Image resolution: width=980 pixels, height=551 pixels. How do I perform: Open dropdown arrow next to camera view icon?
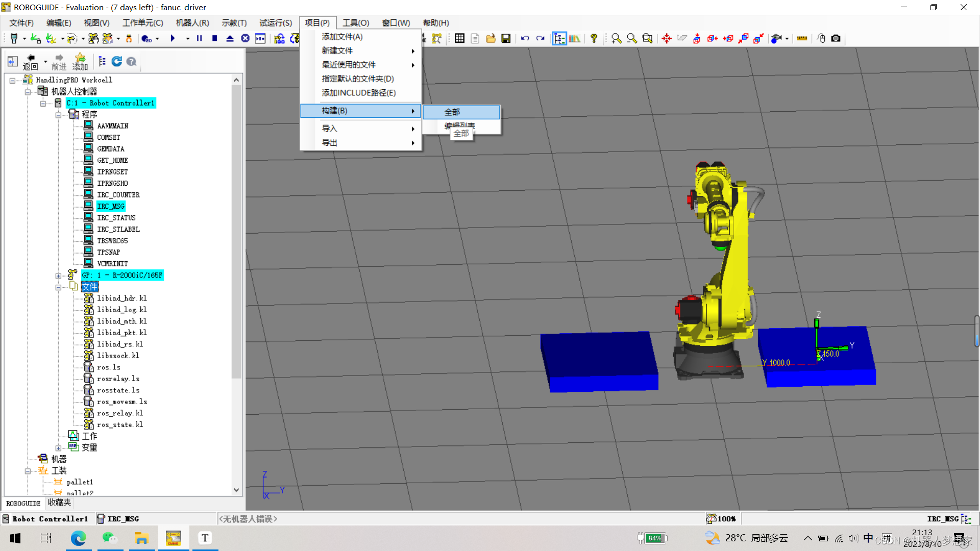click(787, 39)
